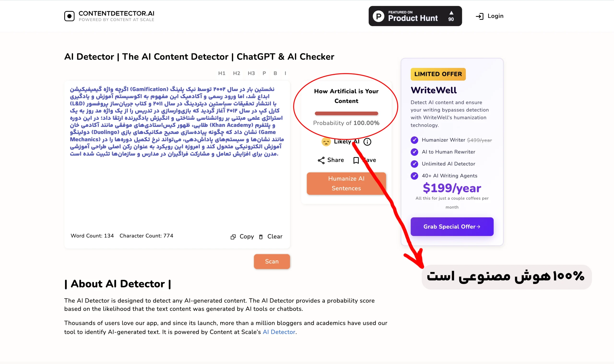Click the red probability progress bar
The width and height of the screenshot is (614, 364).
click(346, 113)
